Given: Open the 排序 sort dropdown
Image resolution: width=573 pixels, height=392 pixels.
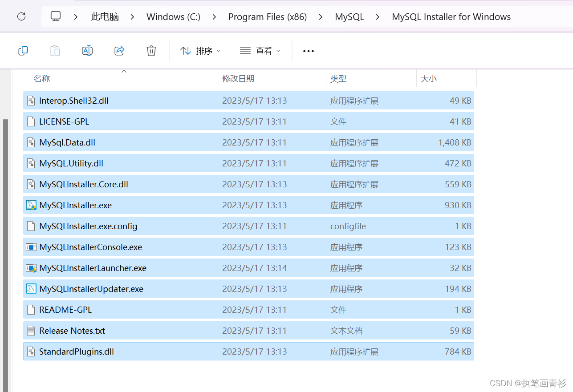Looking at the screenshot, I should (x=201, y=51).
